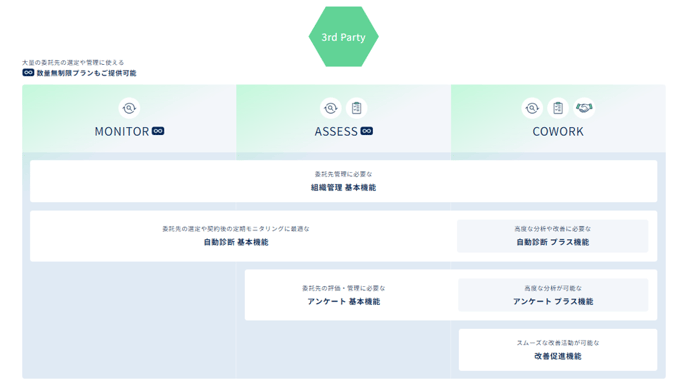This screenshot has height=388, width=688.
Task: Click the clipboard icon in the ASSESS column
Action: [x=356, y=108]
